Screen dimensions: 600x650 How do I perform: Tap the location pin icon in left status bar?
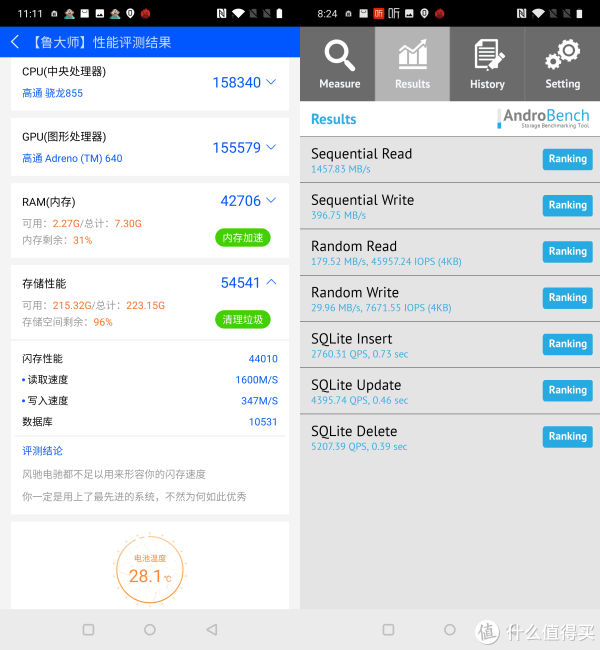tap(130, 14)
